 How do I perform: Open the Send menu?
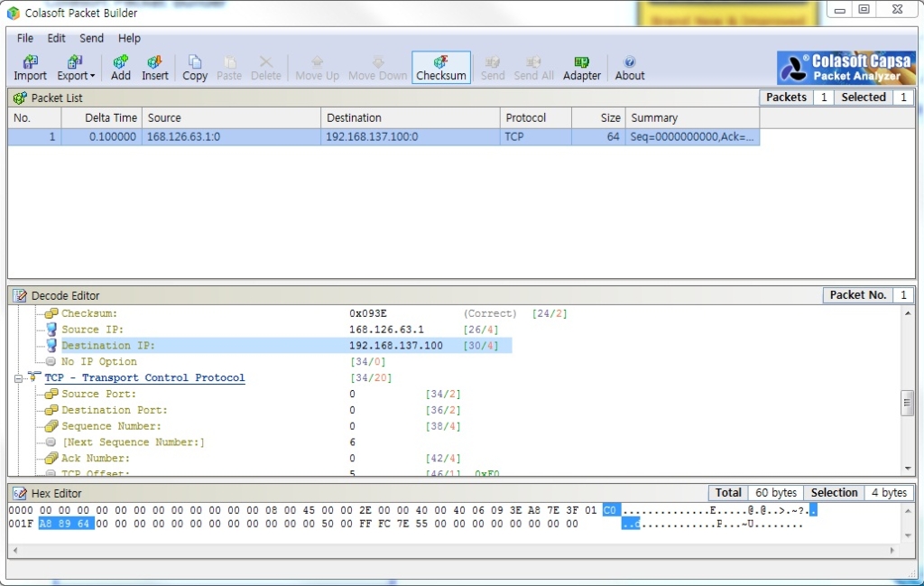[x=91, y=38]
